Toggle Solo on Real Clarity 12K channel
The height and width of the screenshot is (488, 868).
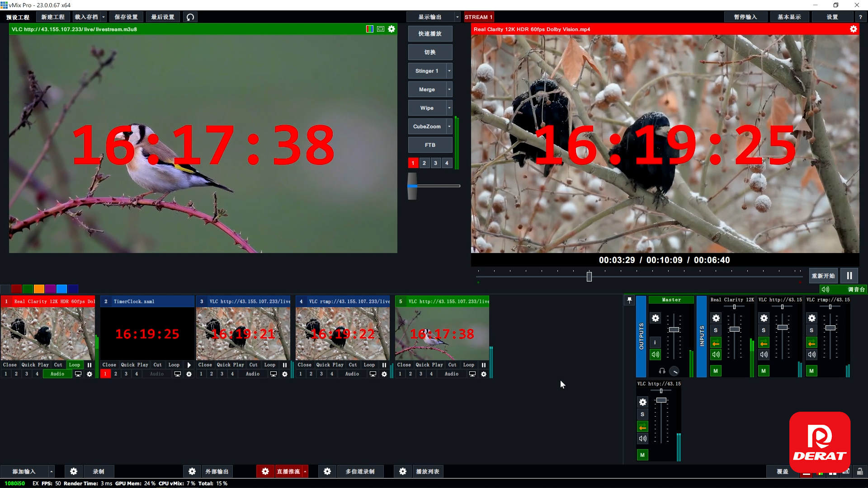click(x=716, y=330)
